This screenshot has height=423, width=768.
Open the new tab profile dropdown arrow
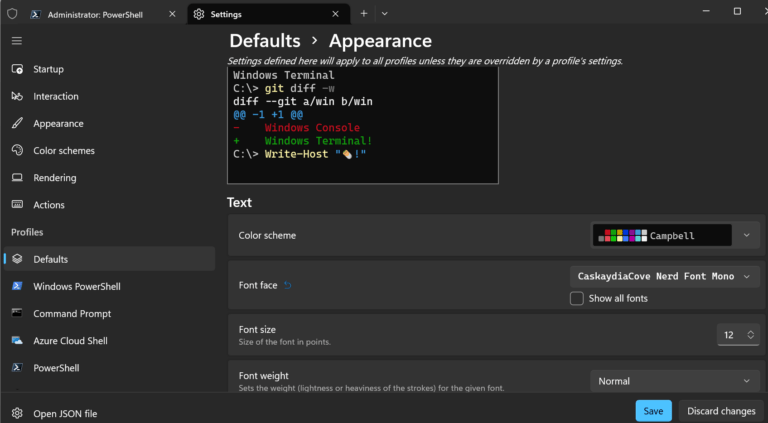[384, 14]
